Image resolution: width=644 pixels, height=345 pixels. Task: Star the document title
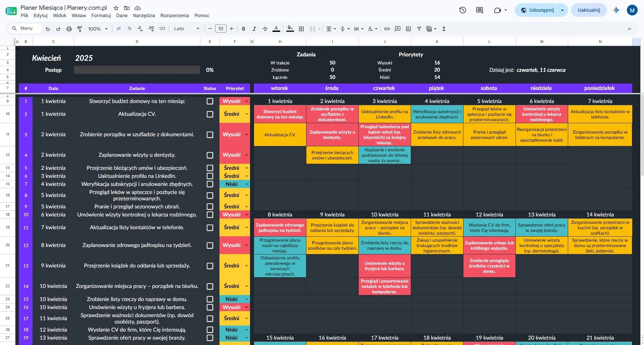coord(116,8)
